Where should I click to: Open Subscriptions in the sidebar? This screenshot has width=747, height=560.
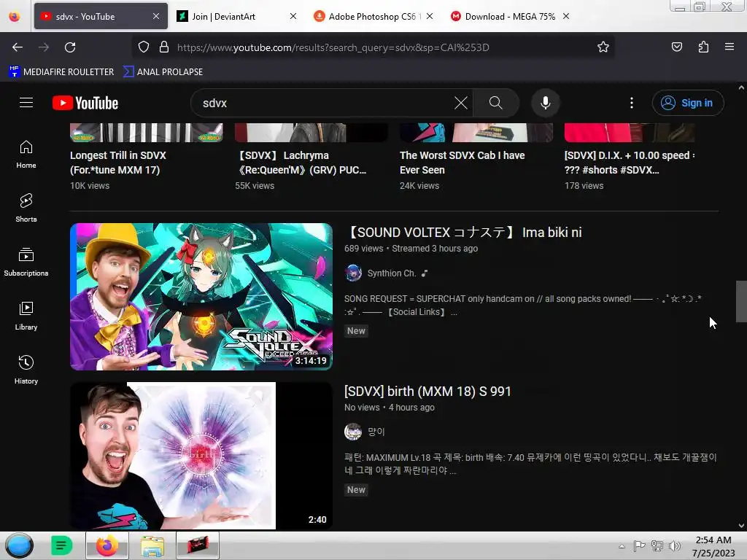[26, 262]
